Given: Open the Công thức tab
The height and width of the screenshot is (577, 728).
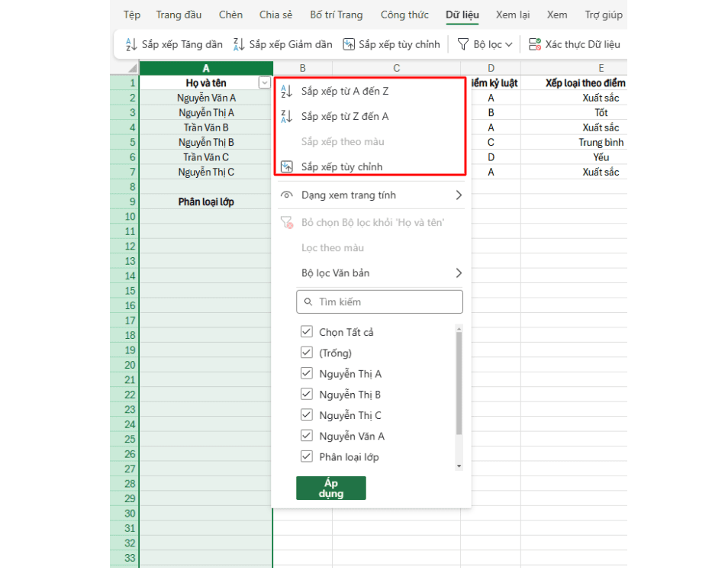Looking at the screenshot, I should 404,15.
